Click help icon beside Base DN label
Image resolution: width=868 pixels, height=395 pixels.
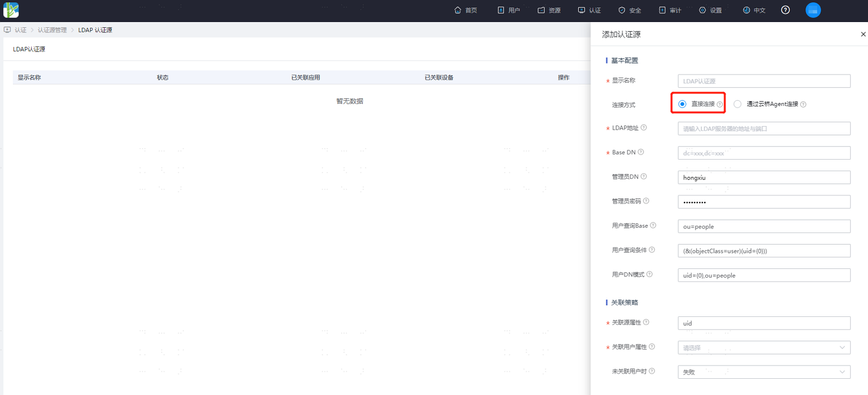tap(641, 152)
